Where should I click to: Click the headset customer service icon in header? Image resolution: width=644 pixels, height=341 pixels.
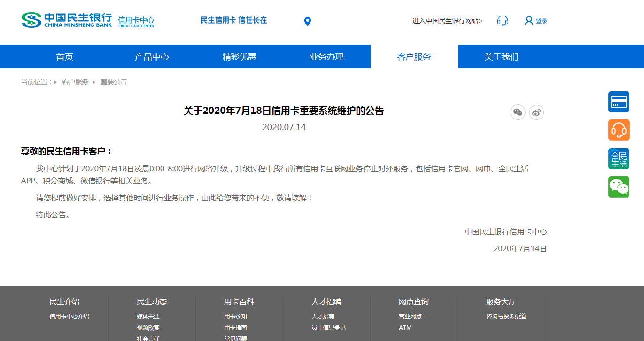(503, 21)
